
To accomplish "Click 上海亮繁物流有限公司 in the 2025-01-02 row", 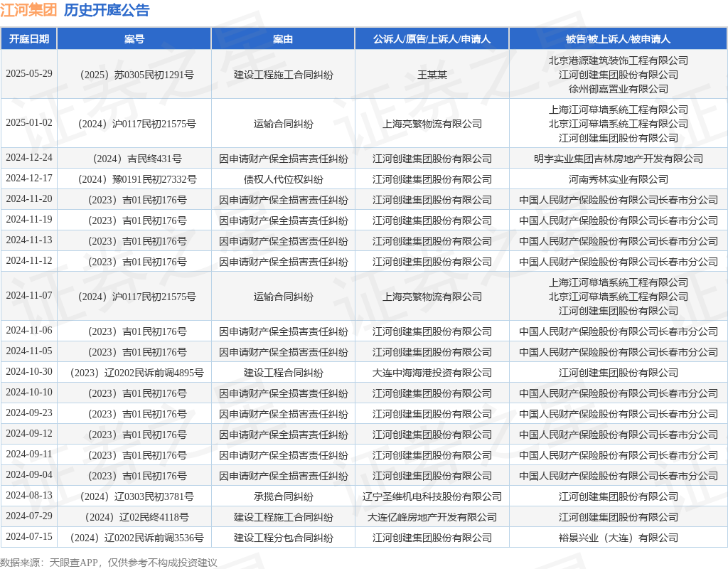I will coord(432,124).
